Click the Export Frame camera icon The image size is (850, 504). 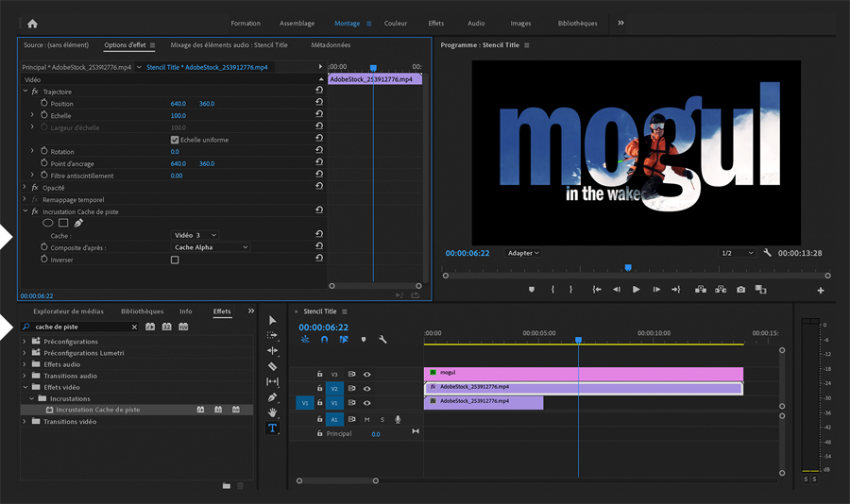pos(741,289)
